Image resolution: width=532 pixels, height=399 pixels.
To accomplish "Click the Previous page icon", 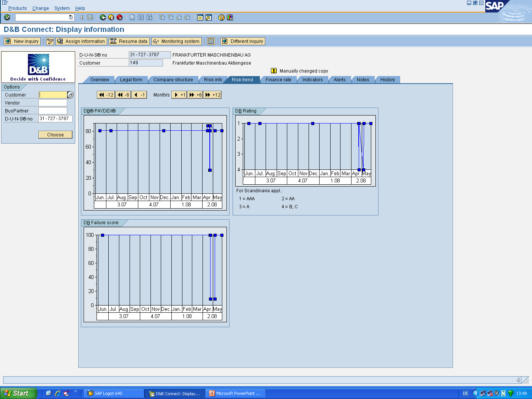I will 171,17.
